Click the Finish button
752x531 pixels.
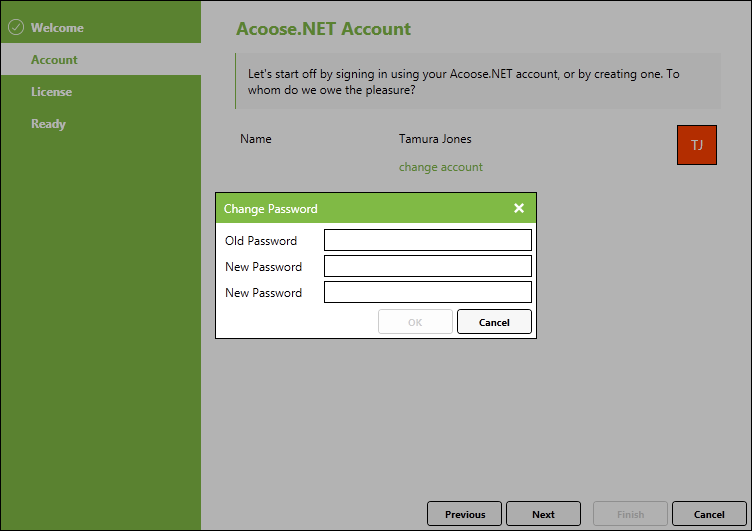tap(630, 514)
